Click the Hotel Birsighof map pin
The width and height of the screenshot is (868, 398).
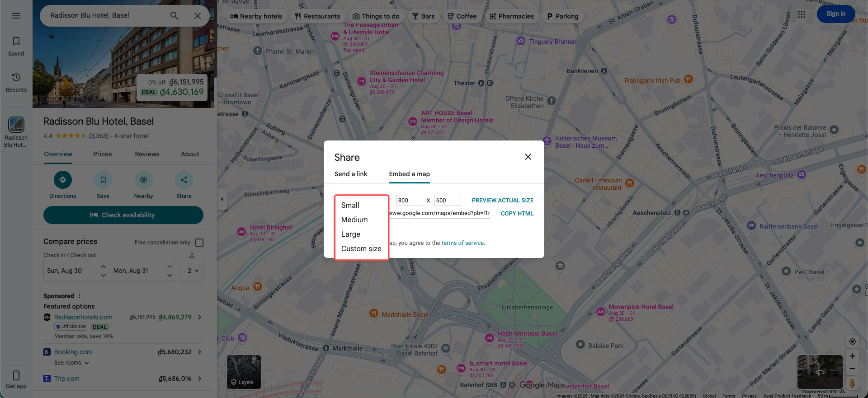[x=241, y=232]
